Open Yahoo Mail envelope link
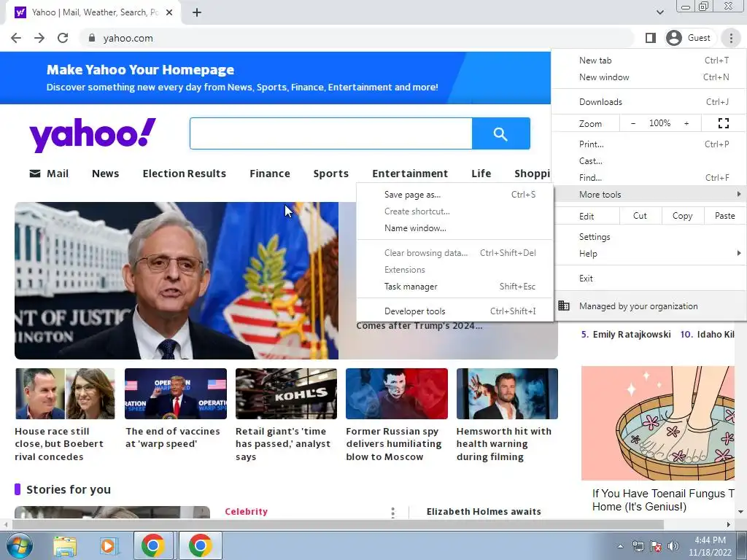 (49, 174)
